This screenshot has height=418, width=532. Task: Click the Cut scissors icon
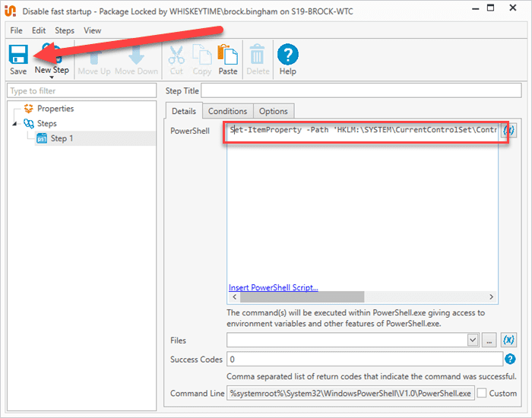tap(176, 55)
